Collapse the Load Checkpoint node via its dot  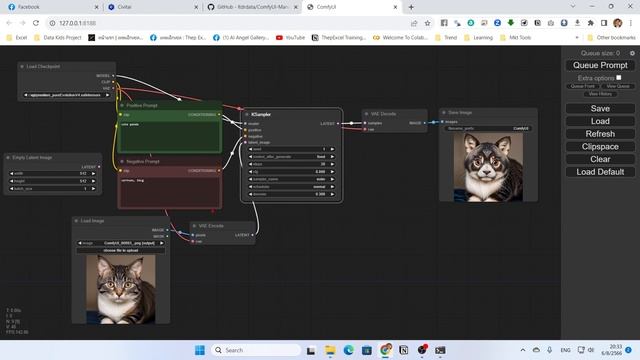[x=22, y=66]
